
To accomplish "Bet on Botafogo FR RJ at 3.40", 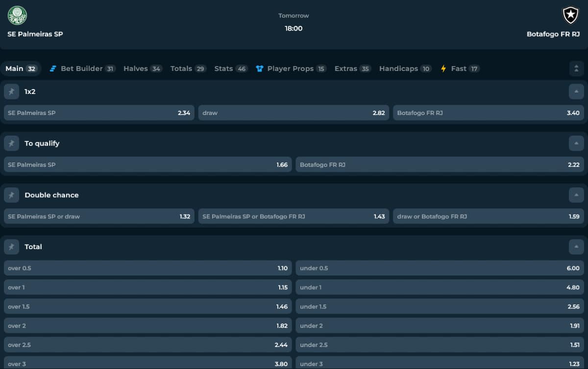I will click(489, 113).
